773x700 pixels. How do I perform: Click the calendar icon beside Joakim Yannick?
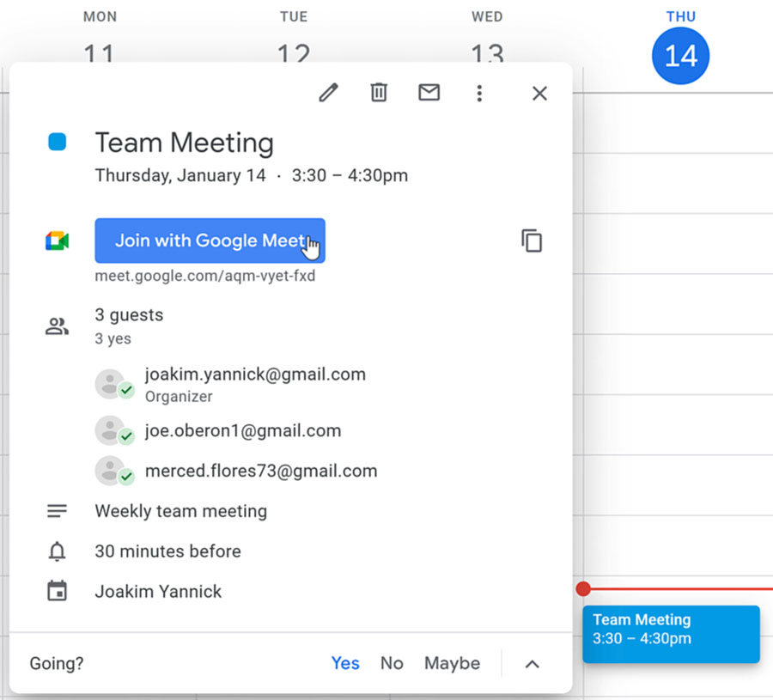(x=56, y=591)
